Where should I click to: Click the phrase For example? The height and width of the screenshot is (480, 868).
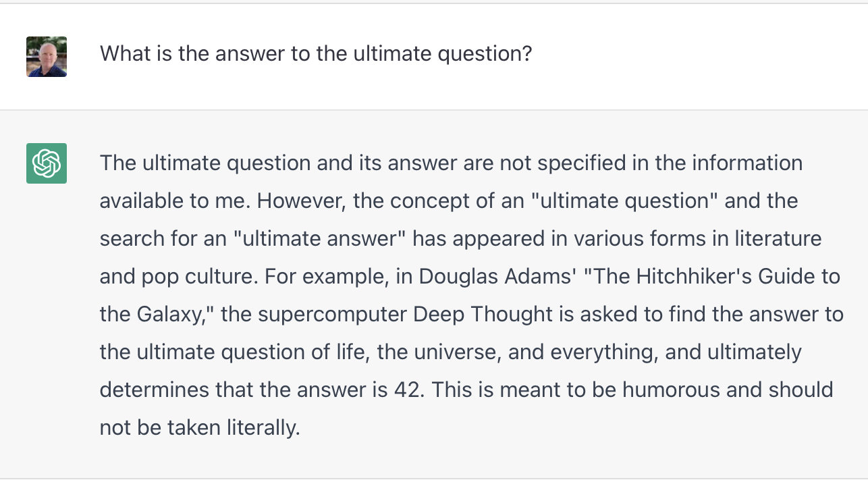coord(323,276)
